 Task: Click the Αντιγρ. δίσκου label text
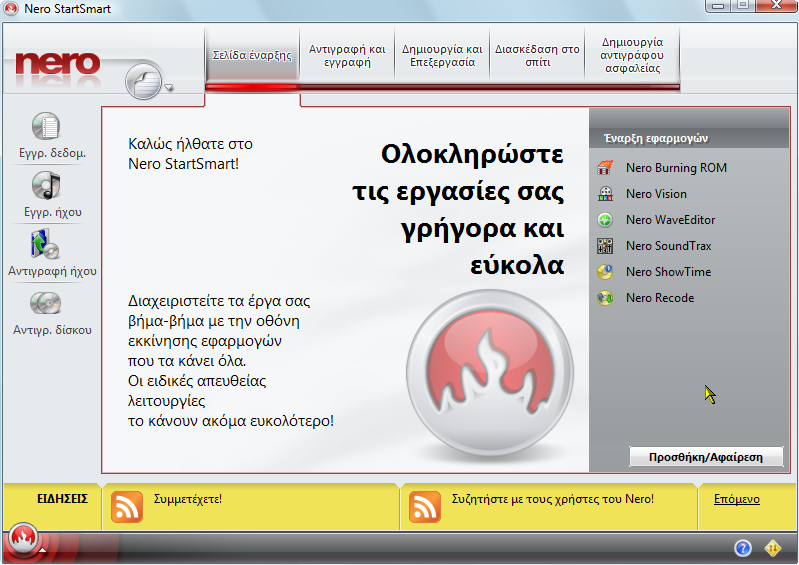(52, 330)
